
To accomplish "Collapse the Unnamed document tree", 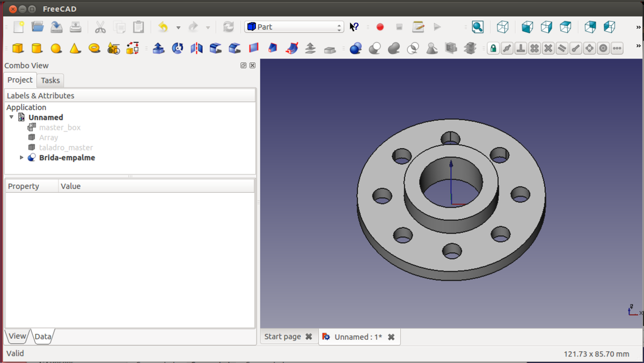I will coord(11,117).
